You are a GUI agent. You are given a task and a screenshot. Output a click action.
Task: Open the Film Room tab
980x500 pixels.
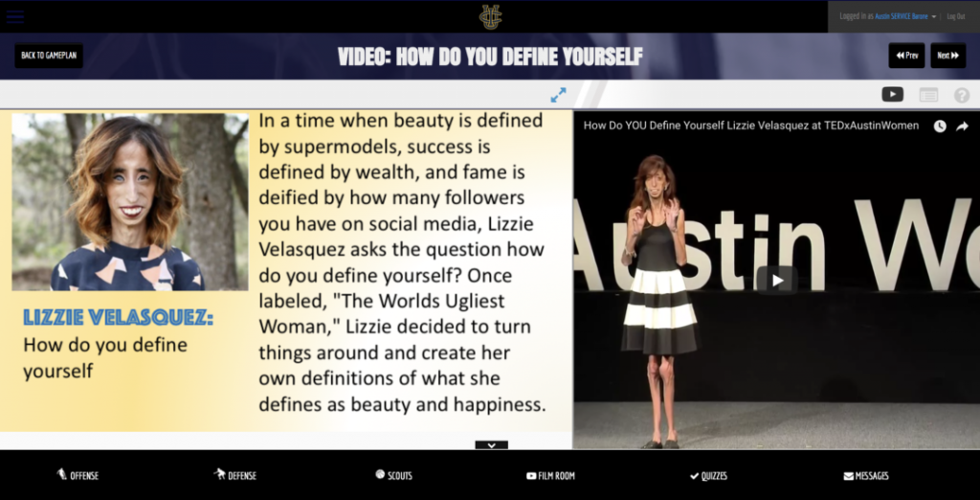(x=550, y=475)
